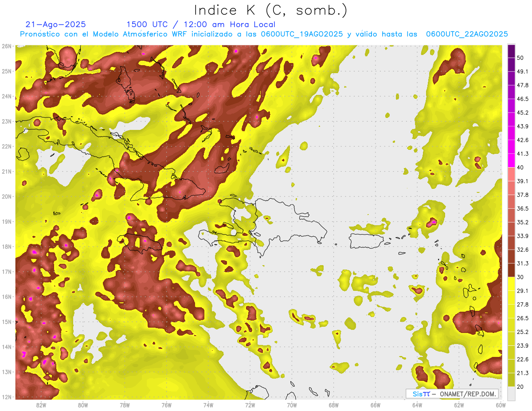Click the title "Indice K (C, somb.)"
Image resolution: width=532 pixels, height=411 pixels.
271,10
